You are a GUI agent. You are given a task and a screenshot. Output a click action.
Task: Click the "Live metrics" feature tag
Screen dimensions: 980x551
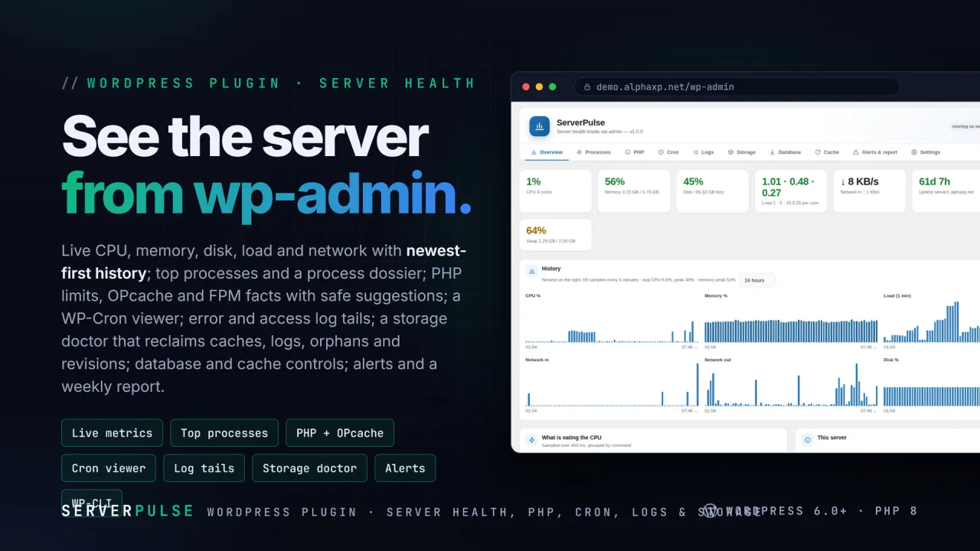(112, 433)
